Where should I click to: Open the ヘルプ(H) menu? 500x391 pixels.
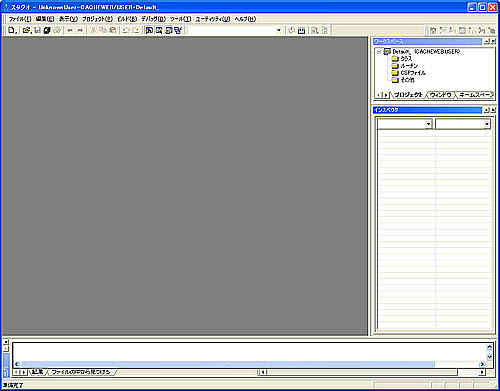click(245, 19)
